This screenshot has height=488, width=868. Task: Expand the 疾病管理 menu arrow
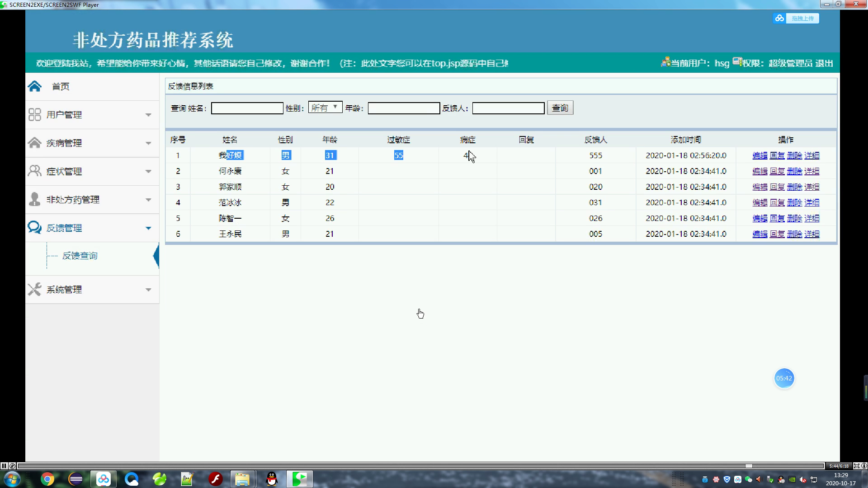[x=148, y=143]
